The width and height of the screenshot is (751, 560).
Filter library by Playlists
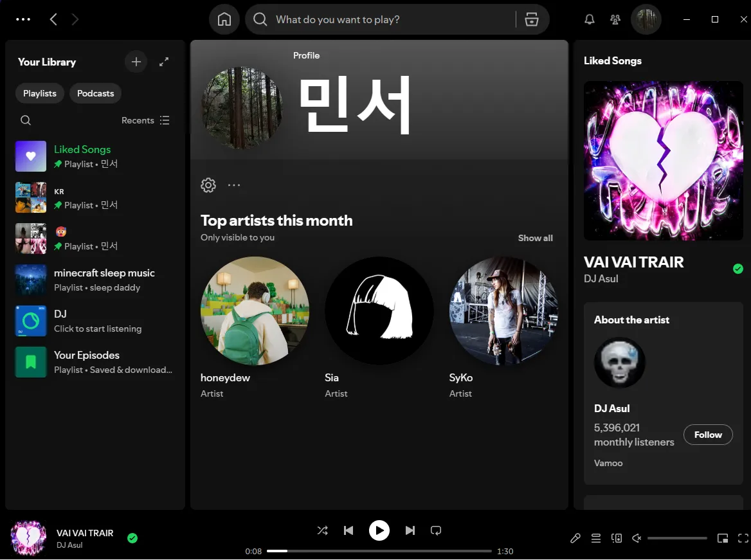pyautogui.click(x=40, y=93)
